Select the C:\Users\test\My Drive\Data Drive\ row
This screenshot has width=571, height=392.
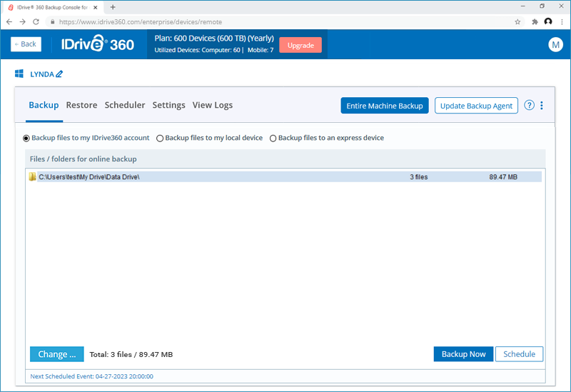285,176
